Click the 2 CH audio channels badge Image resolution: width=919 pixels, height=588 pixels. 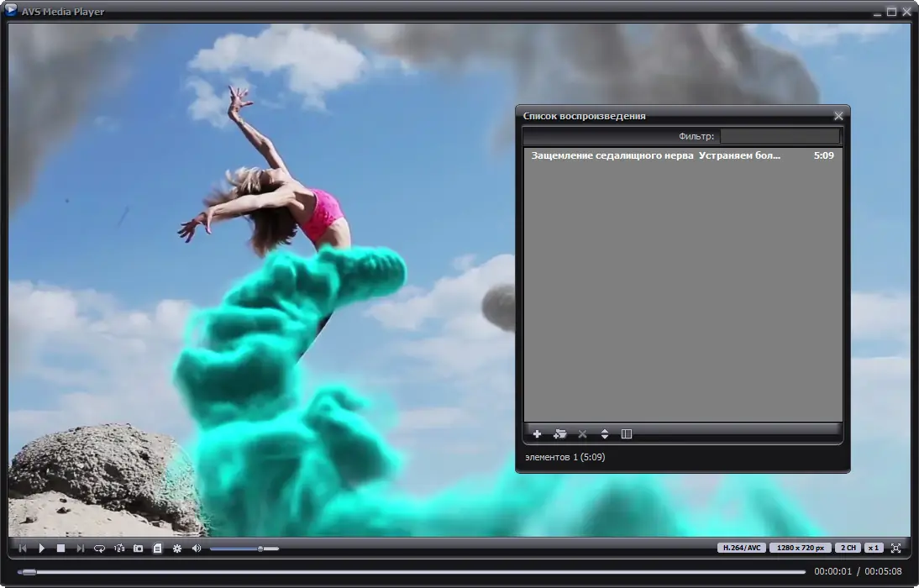pos(848,548)
